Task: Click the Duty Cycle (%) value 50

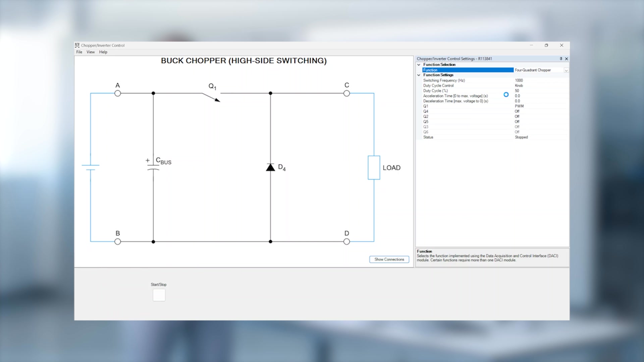Action: (517, 91)
